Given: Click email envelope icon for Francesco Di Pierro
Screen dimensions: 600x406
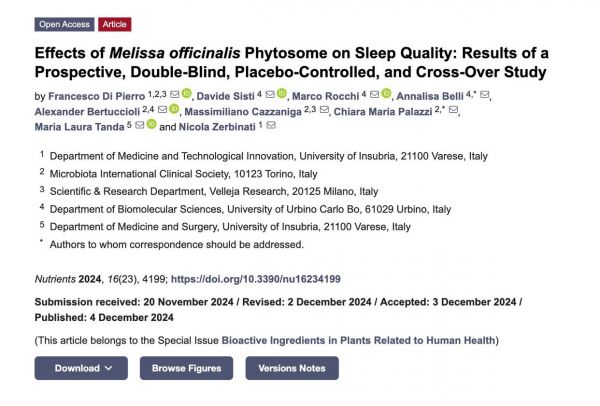Looking at the screenshot, I should pyautogui.click(x=172, y=95).
